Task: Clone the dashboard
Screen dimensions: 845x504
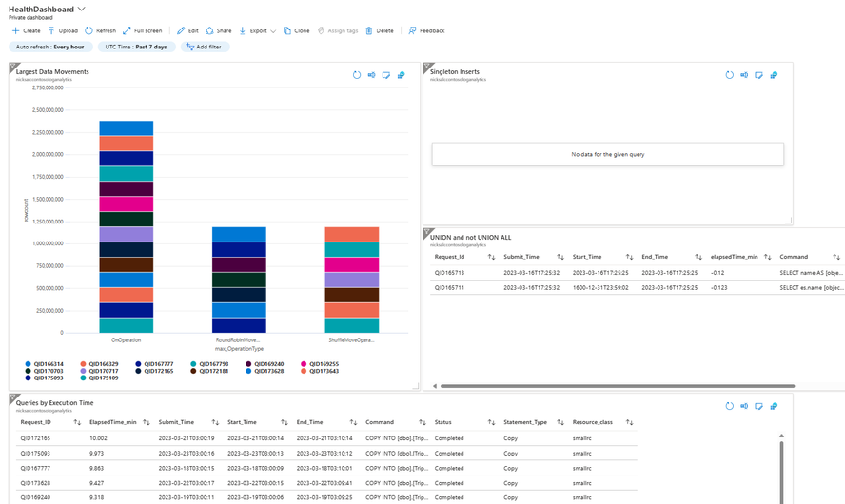Action: click(x=296, y=30)
